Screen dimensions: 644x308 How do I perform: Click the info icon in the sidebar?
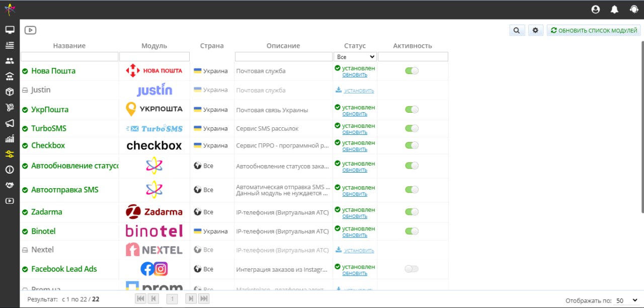10,170
